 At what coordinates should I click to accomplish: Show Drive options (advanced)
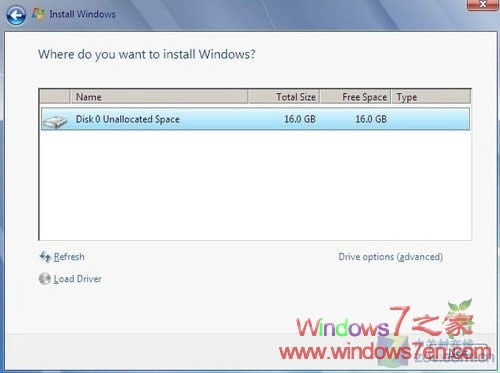[x=391, y=257]
